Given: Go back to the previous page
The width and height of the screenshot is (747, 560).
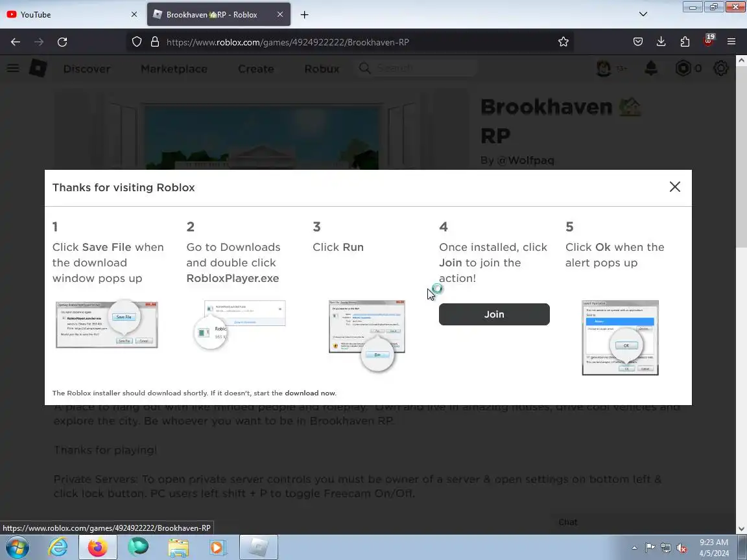Looking at the screenshot, I should 16,42.
